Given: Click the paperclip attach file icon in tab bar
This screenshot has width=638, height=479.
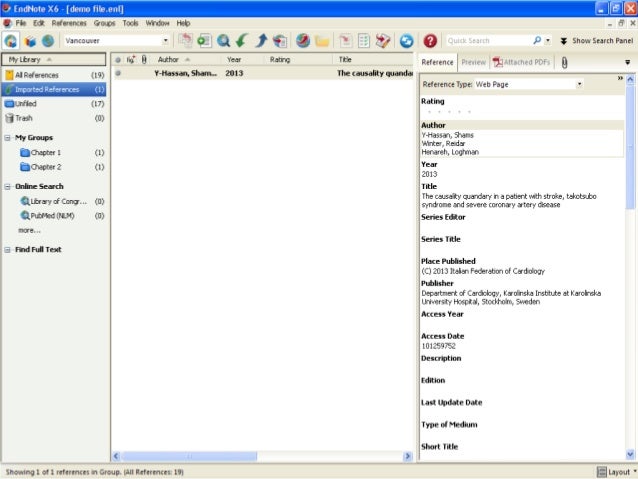Looking at the screenshot, I should tap(564, 62).
